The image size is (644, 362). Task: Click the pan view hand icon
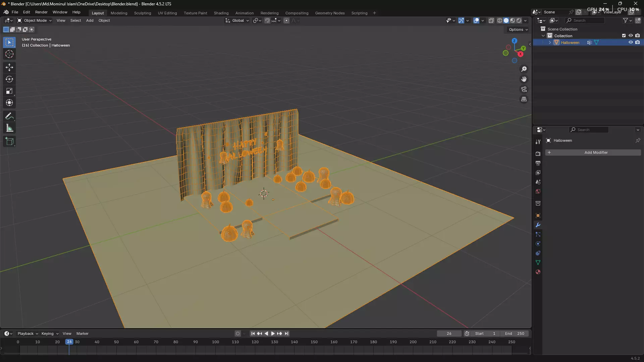524,79
